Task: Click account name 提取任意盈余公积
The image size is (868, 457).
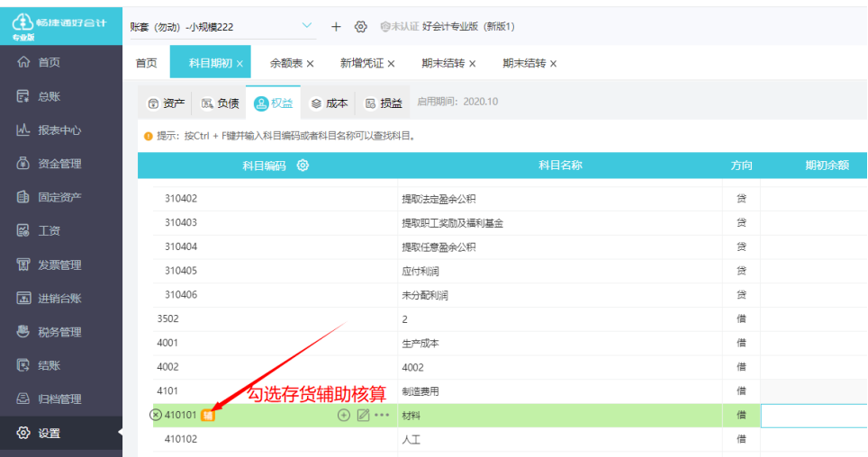Action: tap(439, 247)
